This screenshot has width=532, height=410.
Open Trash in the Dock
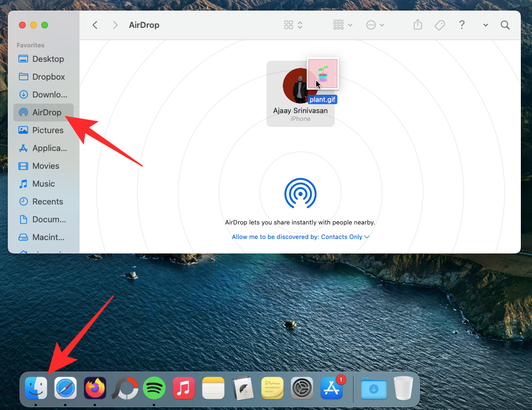(x=403, y=388)
